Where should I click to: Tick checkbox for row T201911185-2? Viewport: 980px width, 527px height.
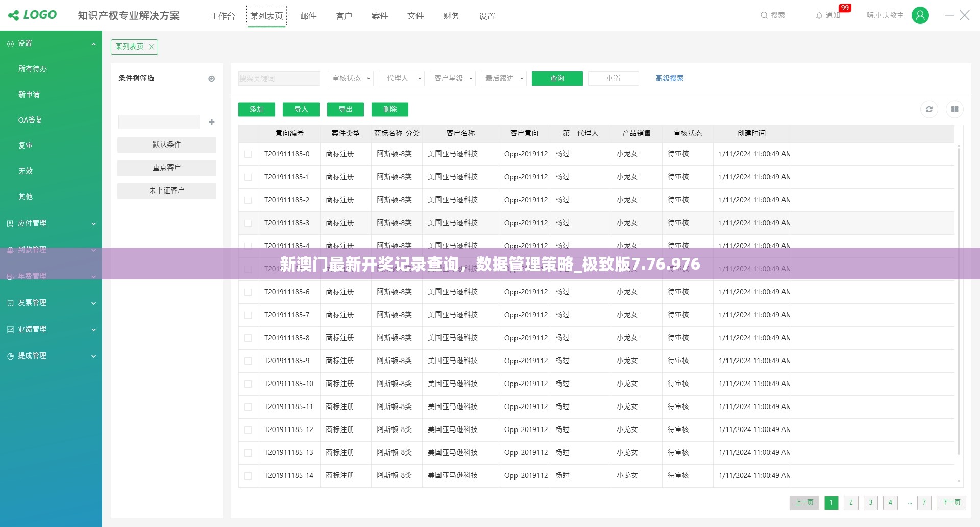coord(248,200)
